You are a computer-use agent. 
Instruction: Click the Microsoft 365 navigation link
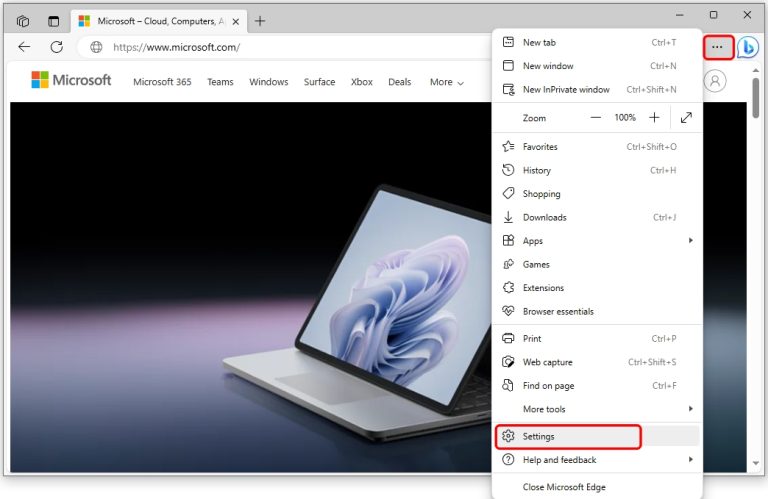coord(162,82)
